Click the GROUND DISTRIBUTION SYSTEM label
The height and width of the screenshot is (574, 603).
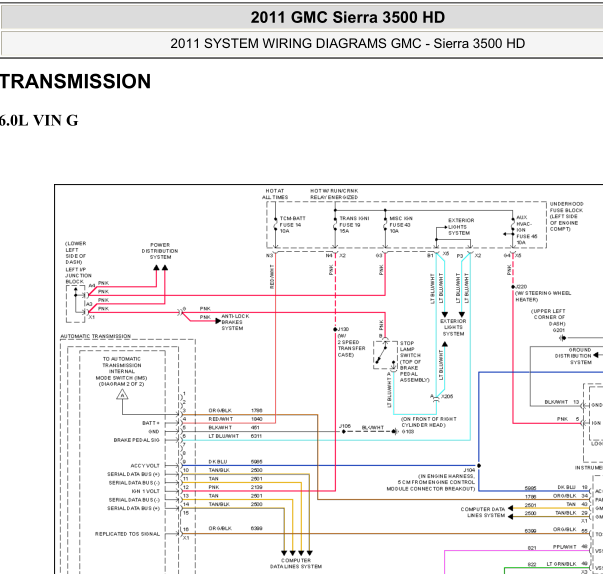[x=573, y=356]
